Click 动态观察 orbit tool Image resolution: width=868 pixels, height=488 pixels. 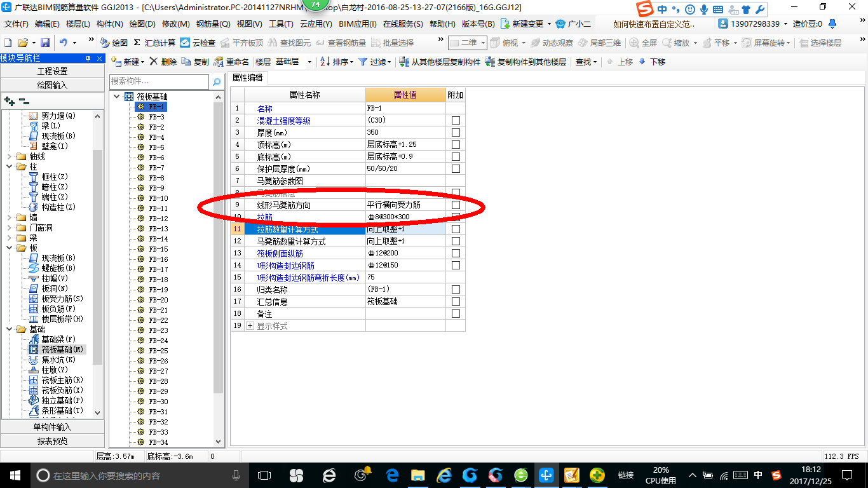pyautogui.click(x=552, y=43)
